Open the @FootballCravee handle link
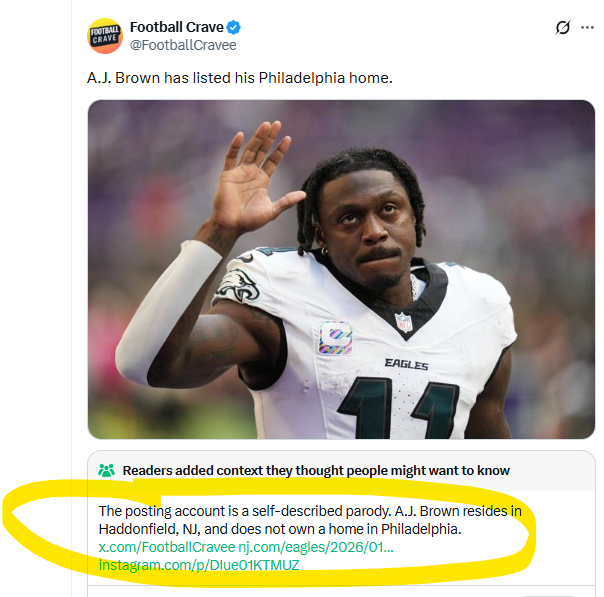604x597 pixels. 183,45
